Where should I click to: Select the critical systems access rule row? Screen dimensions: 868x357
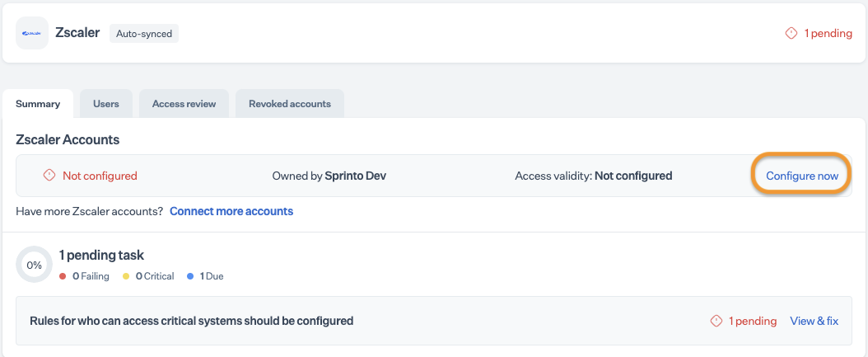coord(191,321)
